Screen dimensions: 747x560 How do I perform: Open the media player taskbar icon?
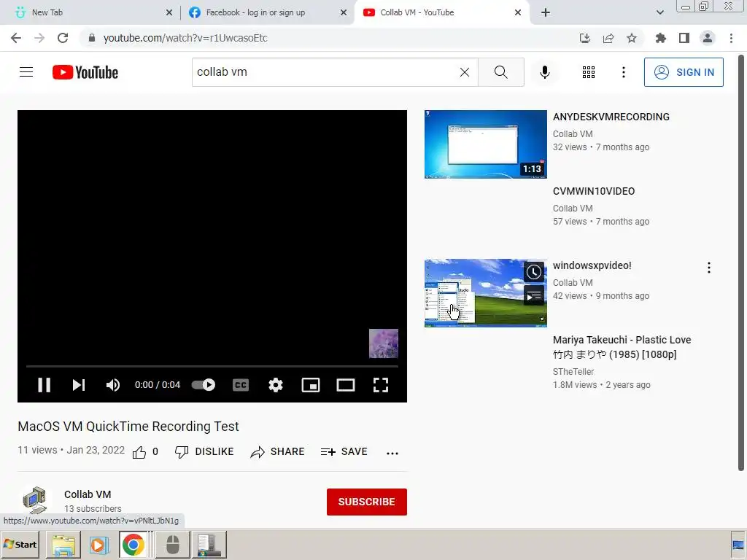[x=98, y=544]
